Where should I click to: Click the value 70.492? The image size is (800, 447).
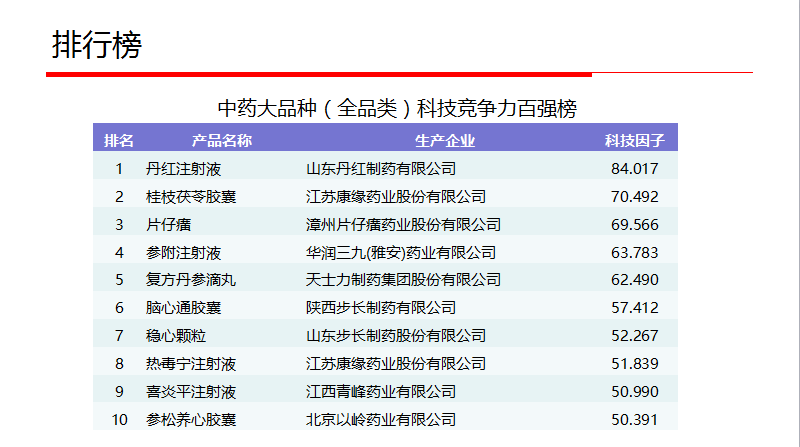point(635,196)
